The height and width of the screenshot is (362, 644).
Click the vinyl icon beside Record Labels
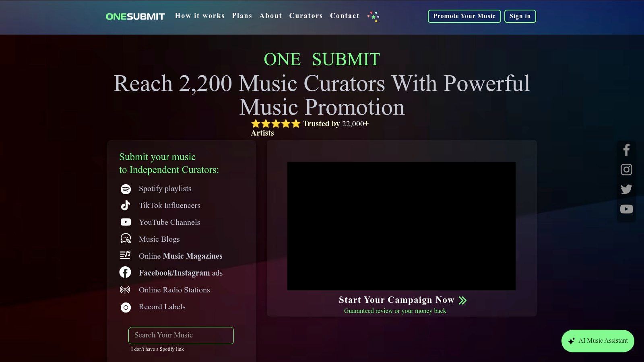click(126, 308)
